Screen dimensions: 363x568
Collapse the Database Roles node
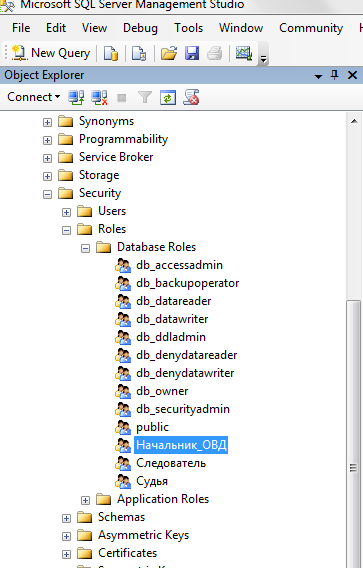[85, 248]
